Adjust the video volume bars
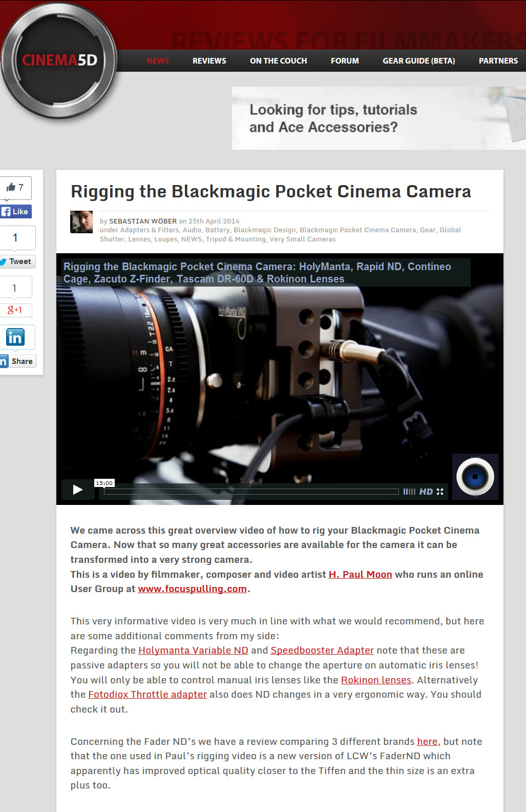The image size is (526, 812). [409, 492]
